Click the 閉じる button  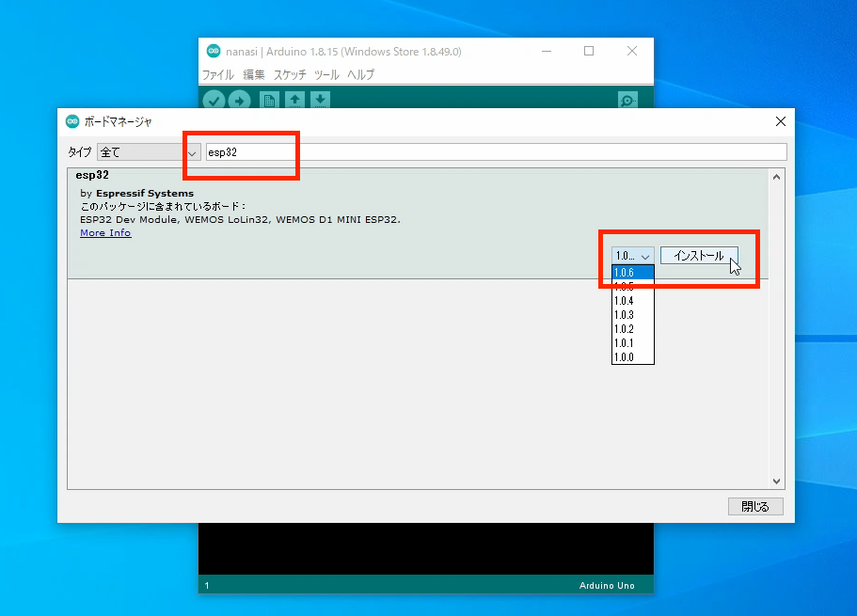pyautogui.click(x=755, y=507)
